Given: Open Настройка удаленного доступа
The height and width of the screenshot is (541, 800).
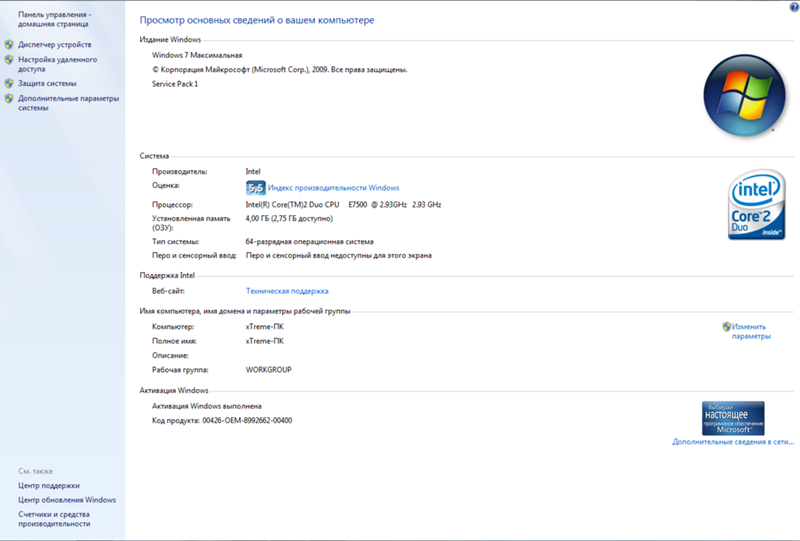Looking at the screenshot, I should [x=58, y=64].
